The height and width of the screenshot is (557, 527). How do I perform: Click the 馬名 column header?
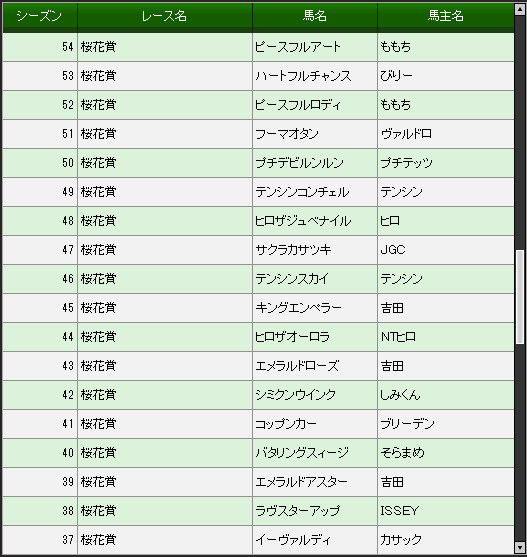pyautogui.click(x=315, y=16)
